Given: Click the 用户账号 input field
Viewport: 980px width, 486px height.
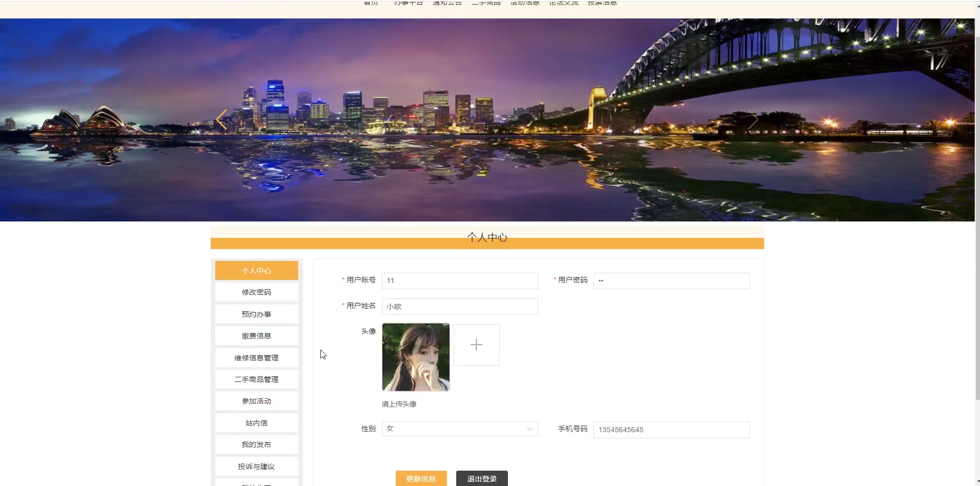Looking at the screenshot, I should [459, 280].
